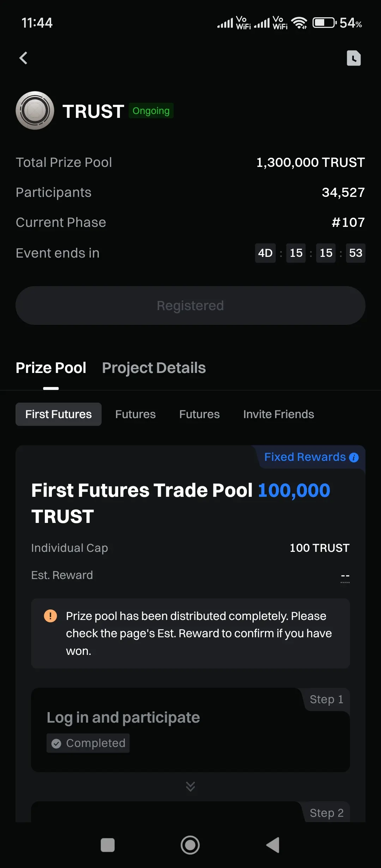Tap the TRUST token logo
The image size is (381, 868).
click(x=35, y=110)
